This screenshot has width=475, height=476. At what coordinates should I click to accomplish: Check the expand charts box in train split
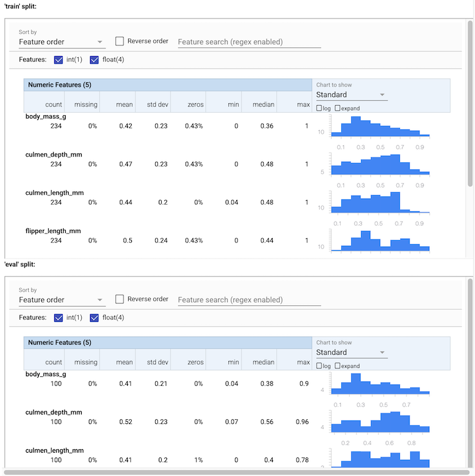[x=338, y=108]
